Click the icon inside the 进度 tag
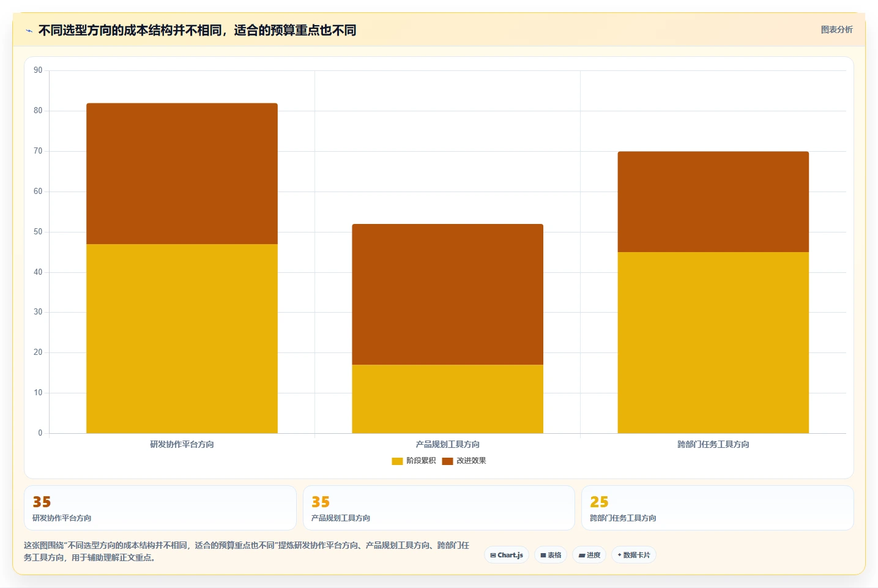This screenshot has height=588, width=878. click(x=581, y=556)
